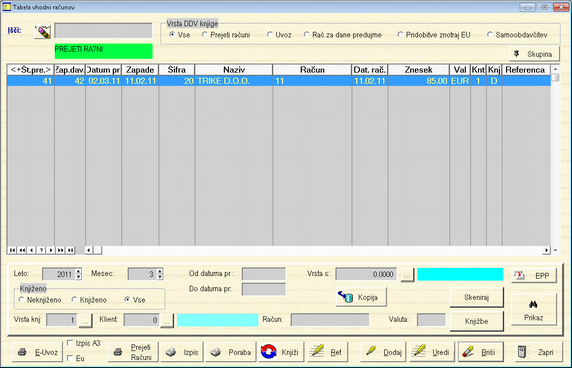Open the Klient lookup ellipsis button
Viewport: 572px width, 368px height.
click(167, 321)
